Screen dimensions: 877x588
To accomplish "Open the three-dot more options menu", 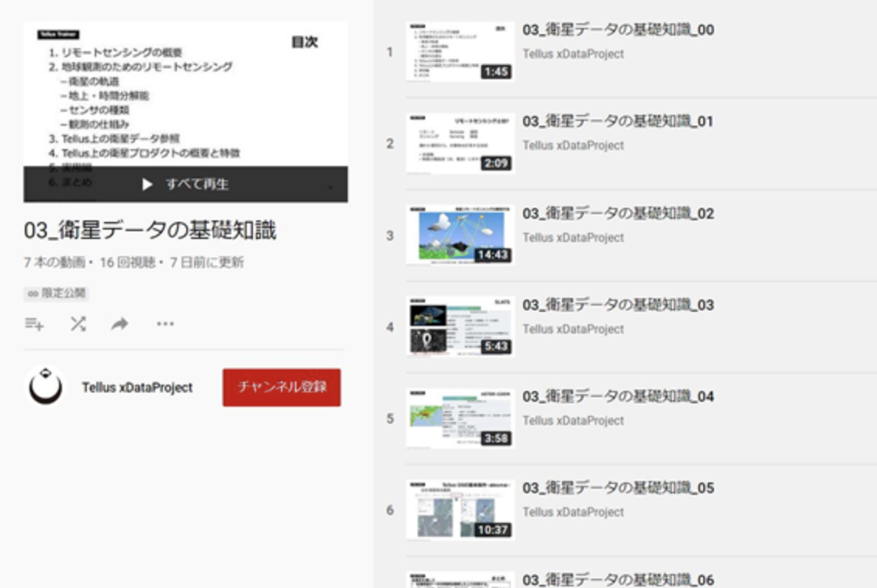I will click(165, 323).
